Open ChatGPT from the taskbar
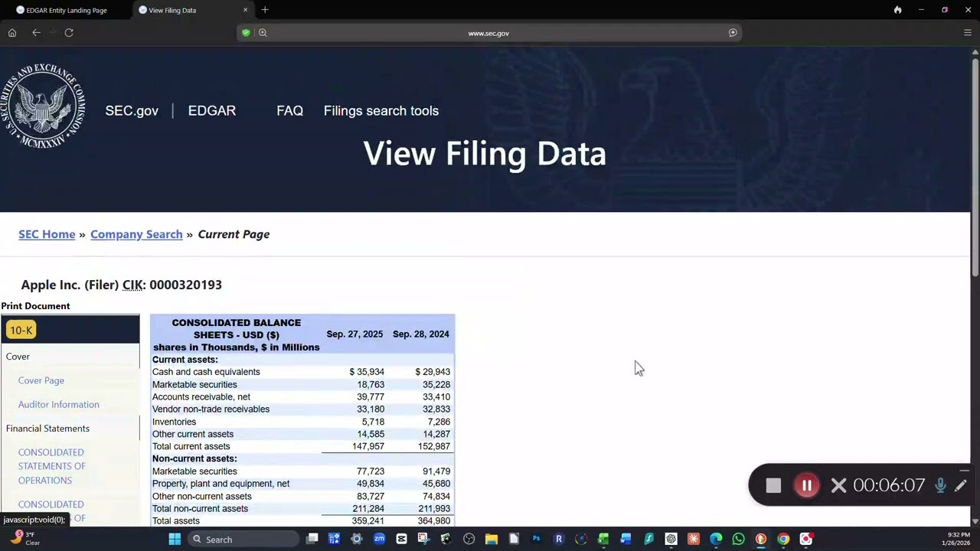Image resolution: width=980 pixels, height=551 pixels. click(671, 540)
